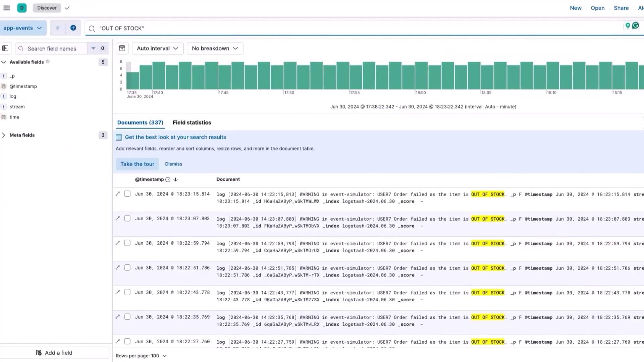Click the 17:40 histogram bar
This screenshot has width=644, height=362.
159,75
